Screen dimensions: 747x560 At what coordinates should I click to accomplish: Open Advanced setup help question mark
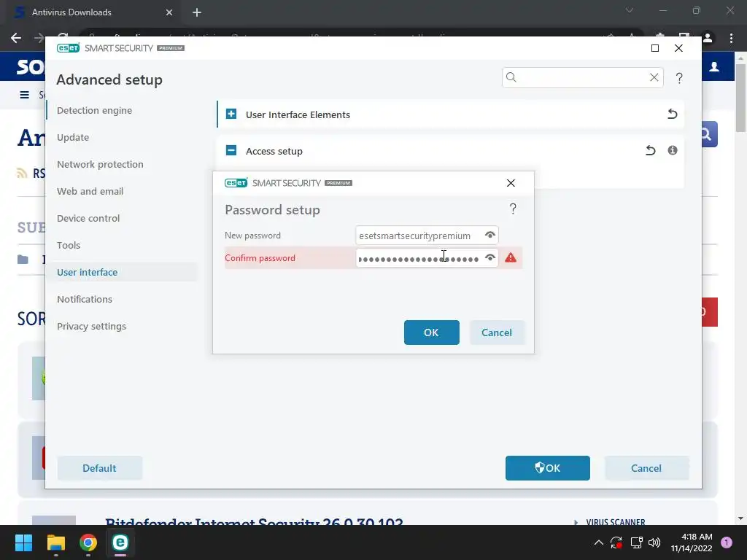(x=679, y=77)
